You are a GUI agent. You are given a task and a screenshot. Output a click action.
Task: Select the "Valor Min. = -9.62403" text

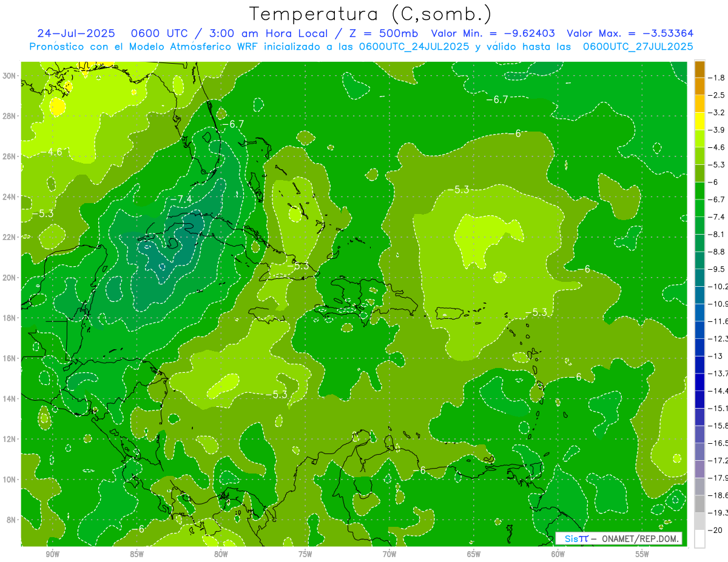(493, 33)
